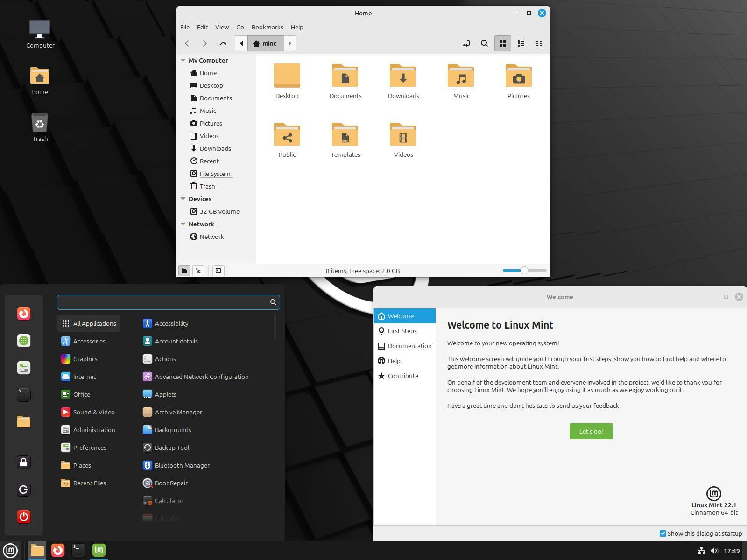
Task: Click the application menu search field
Action: point(168,302)
